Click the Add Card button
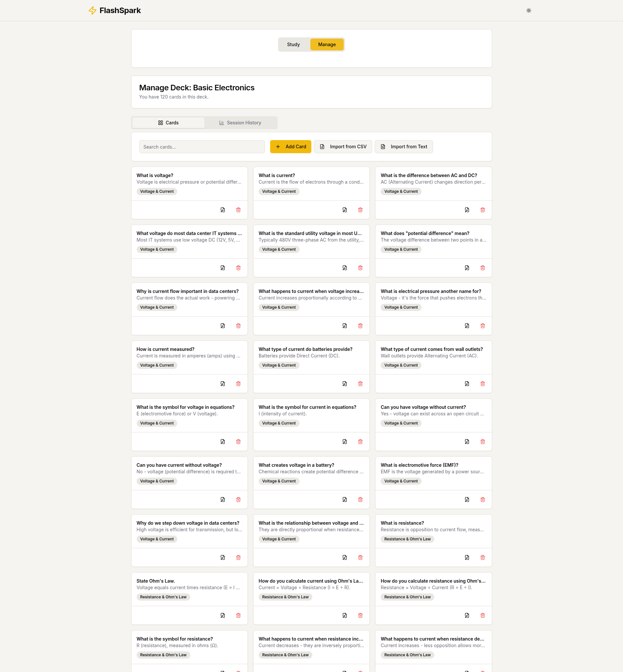 point(290,146)
